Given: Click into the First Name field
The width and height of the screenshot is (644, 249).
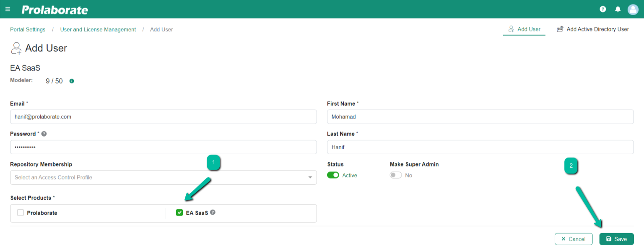Looking at the screenshot, I should (x=480, y=117).
